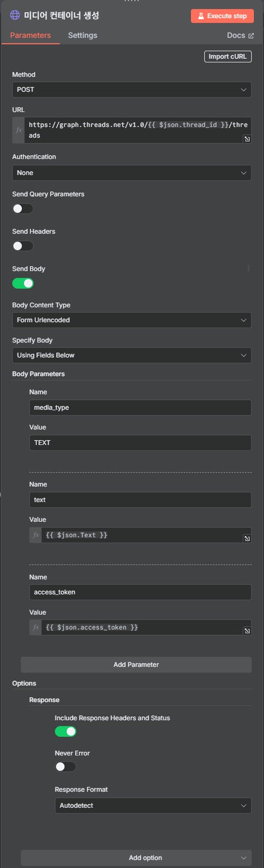
Task: Open the Authentication dropdown
Action: click(x=132, y=173)
